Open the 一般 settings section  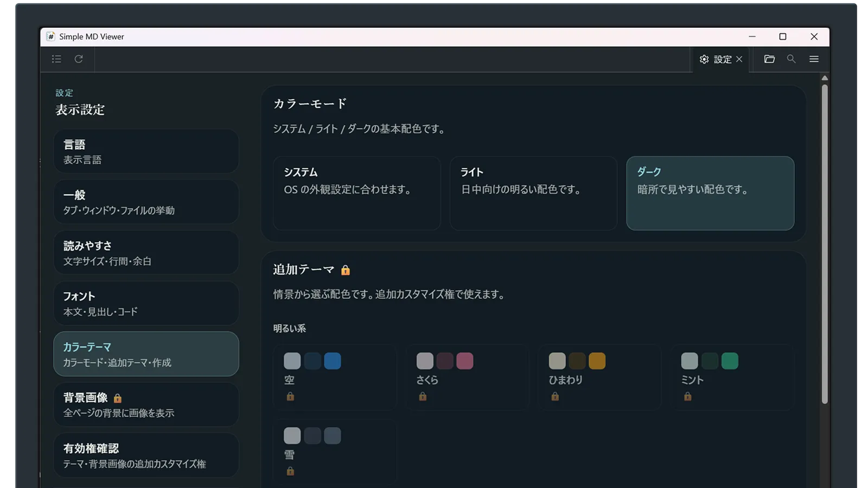[x=146, y=202]
